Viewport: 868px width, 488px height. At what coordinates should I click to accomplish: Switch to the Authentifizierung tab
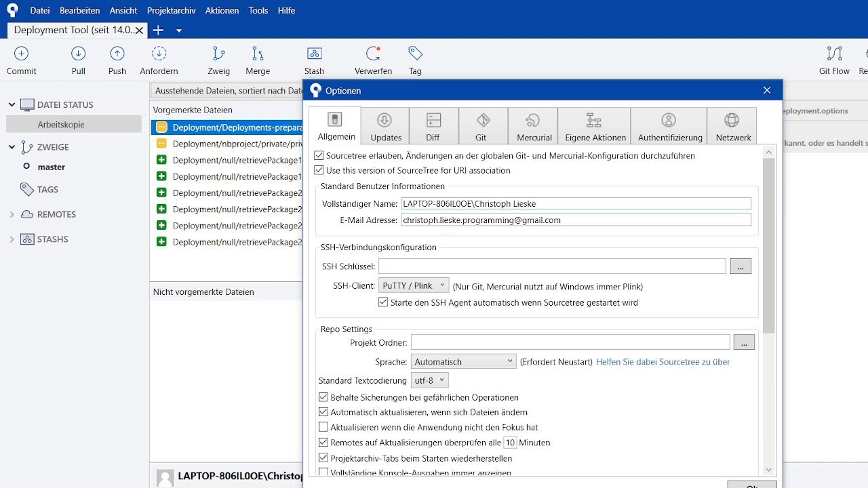click(x=669, y=126)
